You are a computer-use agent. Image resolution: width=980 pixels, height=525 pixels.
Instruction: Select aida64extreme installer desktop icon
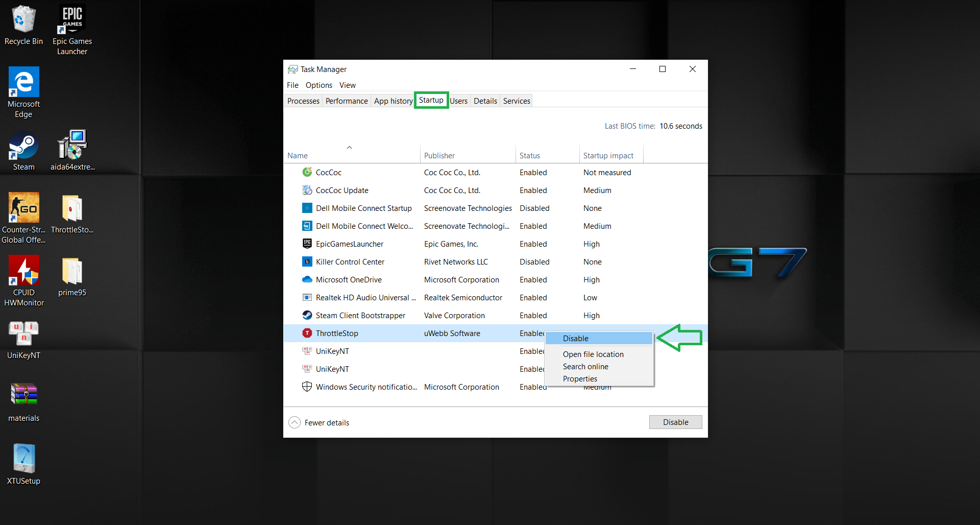tap(72, 151)
